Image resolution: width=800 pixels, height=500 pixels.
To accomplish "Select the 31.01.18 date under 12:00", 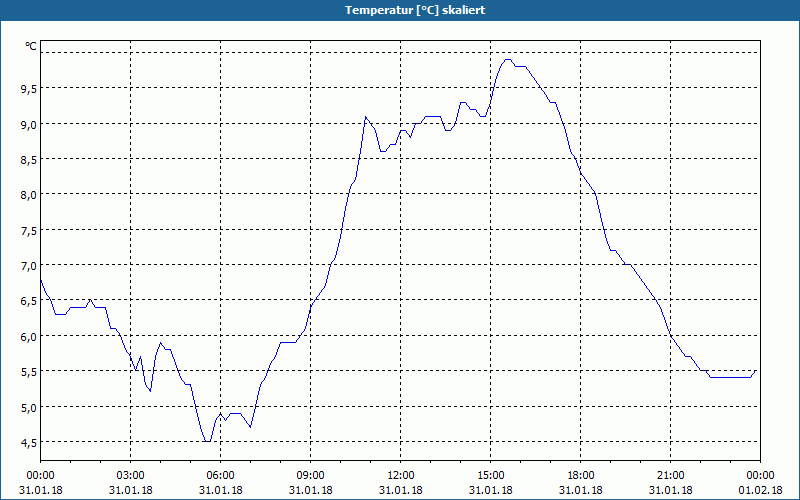I will pyautogui.click(x=401, y=490).
